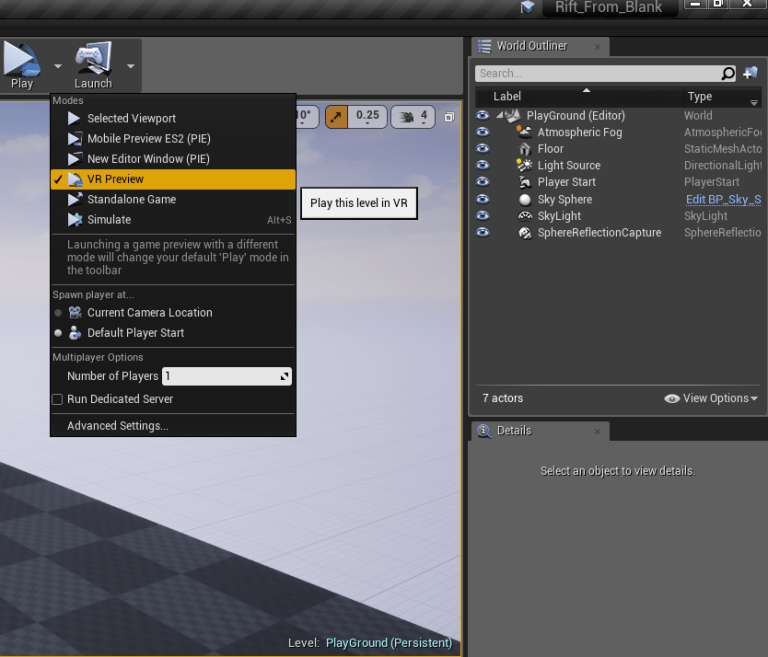Open the 0.25 scale snap value dropdown
The width and height of the screenshot is (768, 657).
pos(367,117)
